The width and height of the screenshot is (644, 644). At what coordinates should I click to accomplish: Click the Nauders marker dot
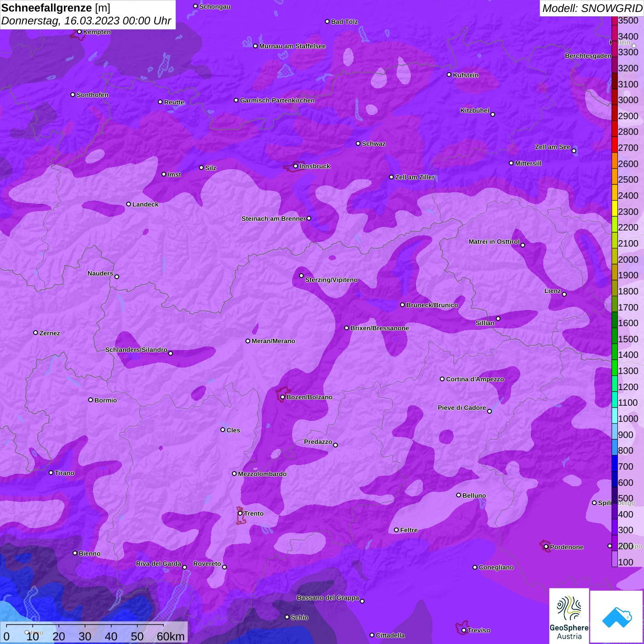tap(117, 277)
